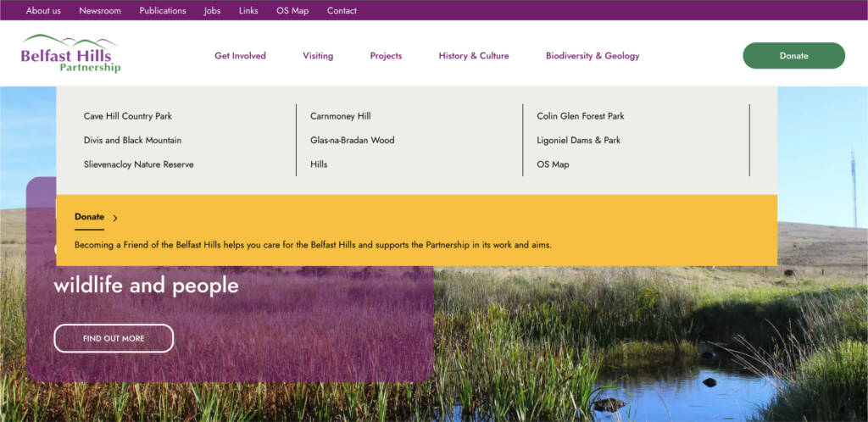Click the arrow icon beside Donate
This screenshot has height=422, width=868.
[115, 218]
